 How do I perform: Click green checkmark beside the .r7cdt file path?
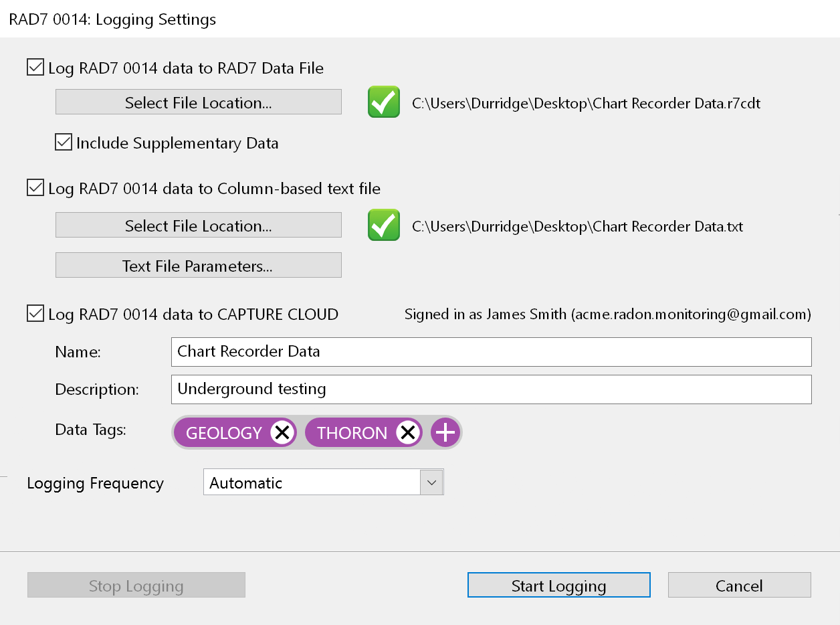pyautogui.click(x=384, y=102)
